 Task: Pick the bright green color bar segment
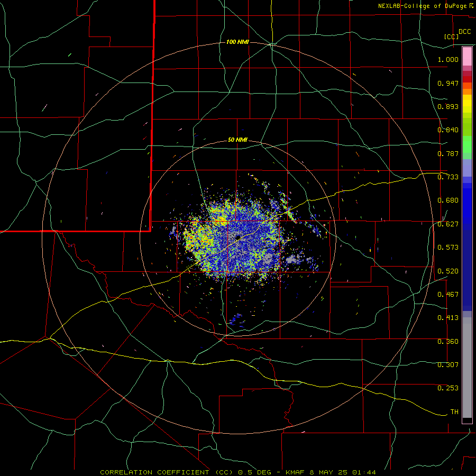coord(467,144)
